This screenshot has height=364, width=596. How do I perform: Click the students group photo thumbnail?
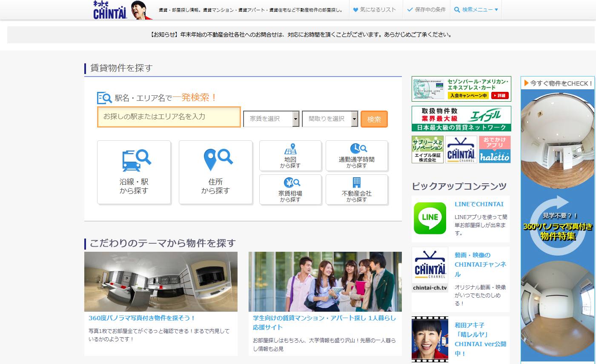pyautogui.click(x=325, y=282)
